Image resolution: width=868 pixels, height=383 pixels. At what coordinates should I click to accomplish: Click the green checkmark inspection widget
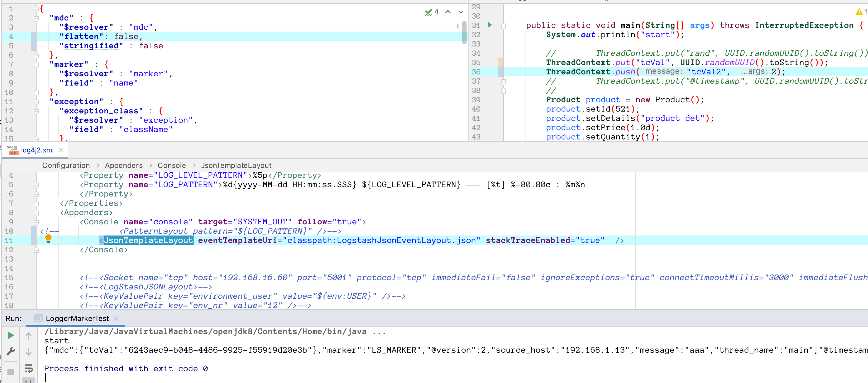click(429, 12)
